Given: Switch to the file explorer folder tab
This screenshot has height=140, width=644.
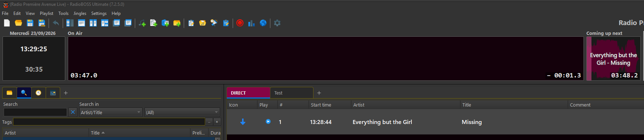Looking at the screenshot, I should pyautogui.click(x=9, y=93).
